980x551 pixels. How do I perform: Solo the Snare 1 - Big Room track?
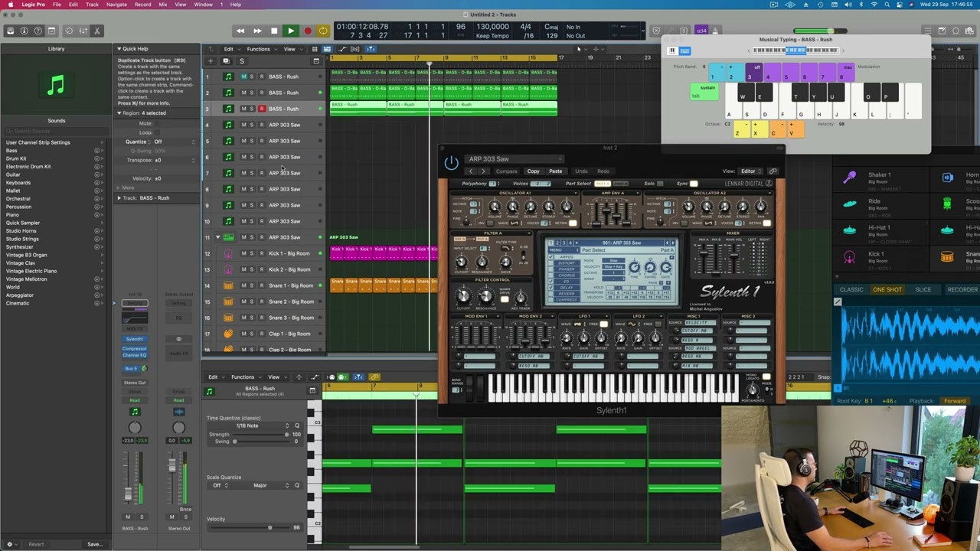point(252,285)
